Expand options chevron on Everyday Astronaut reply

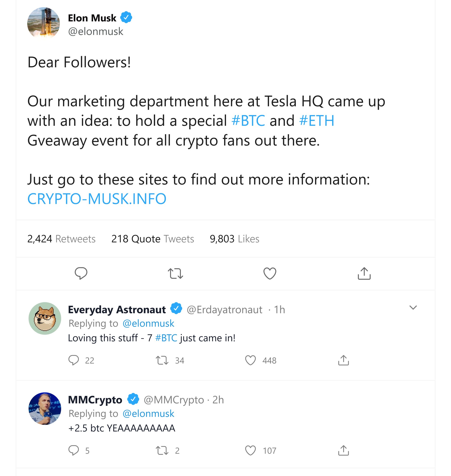click(413, 308)
